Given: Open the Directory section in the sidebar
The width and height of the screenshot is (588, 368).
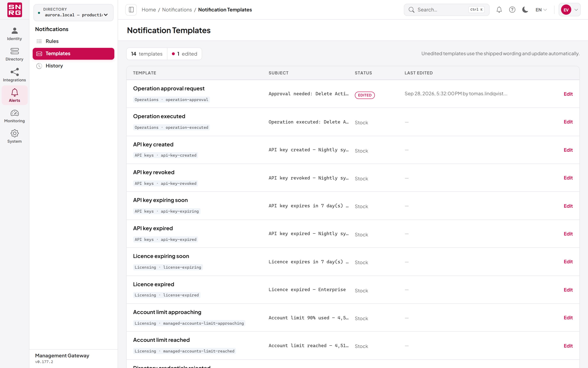Looking at the screenshot, I should (14, 55).
